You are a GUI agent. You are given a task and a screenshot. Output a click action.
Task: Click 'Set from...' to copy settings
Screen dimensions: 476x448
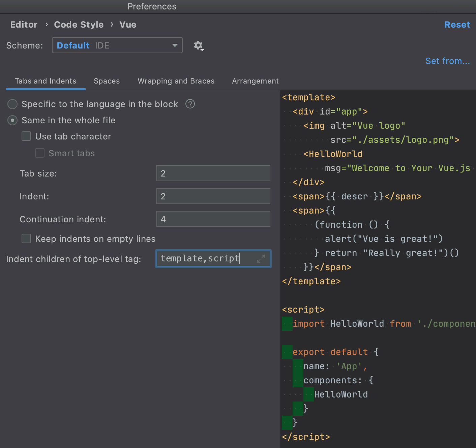(447, 61)
